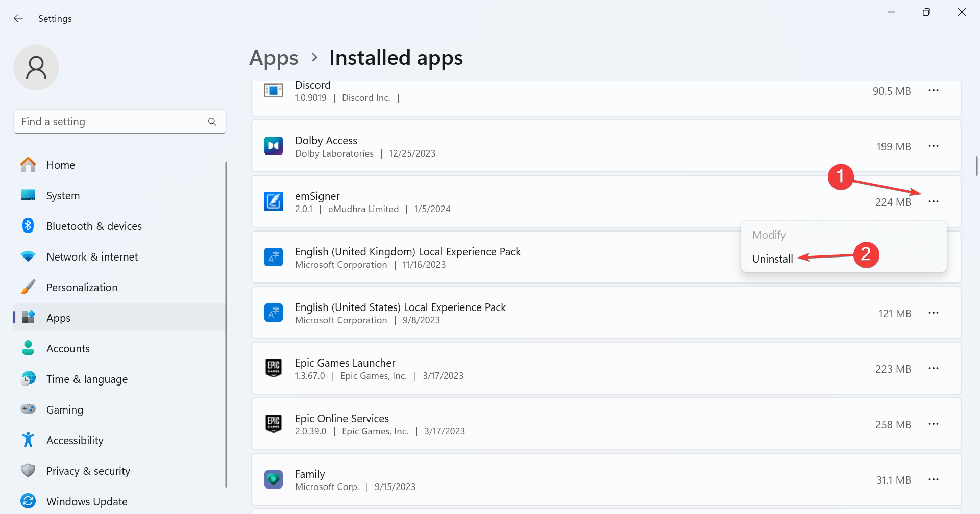The image size is (980, 514).
Task: Click the greyed Modify menu entry
Action: 769,235
